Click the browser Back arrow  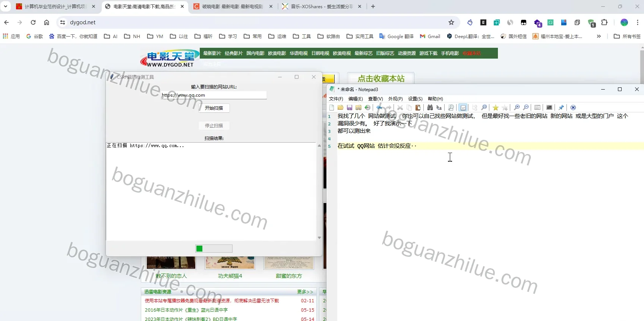pos(6,22)
